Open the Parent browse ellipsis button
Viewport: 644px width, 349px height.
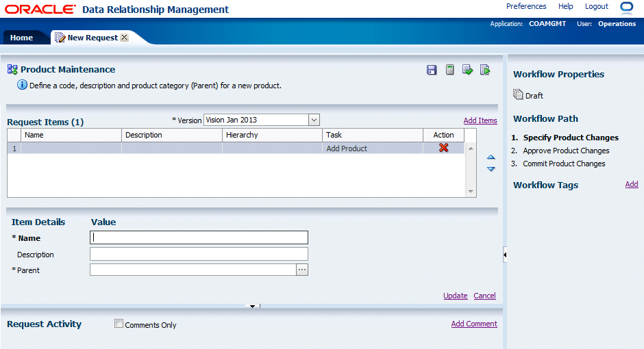(x=302, y=270)
